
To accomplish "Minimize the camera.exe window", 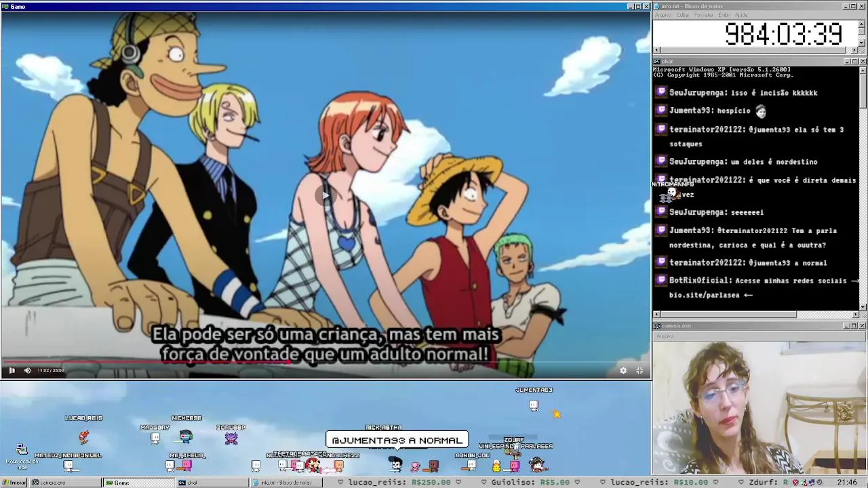I will [846, 326].
